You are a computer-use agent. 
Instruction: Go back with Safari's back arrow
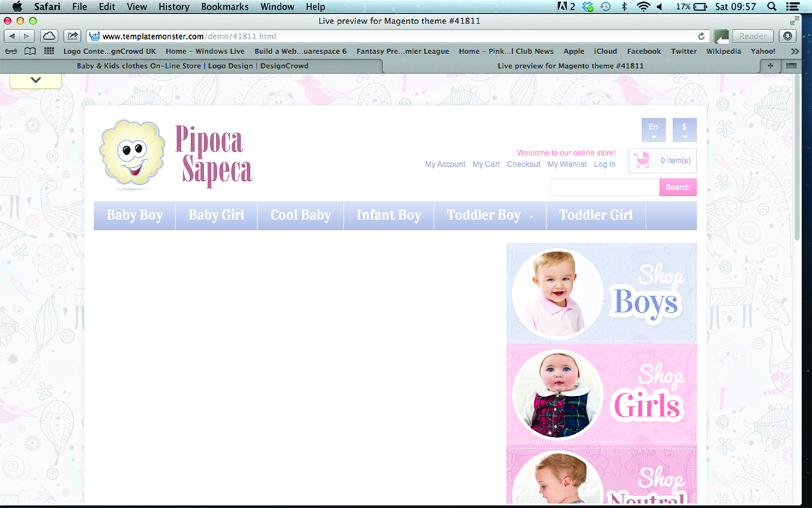point(12,36)
